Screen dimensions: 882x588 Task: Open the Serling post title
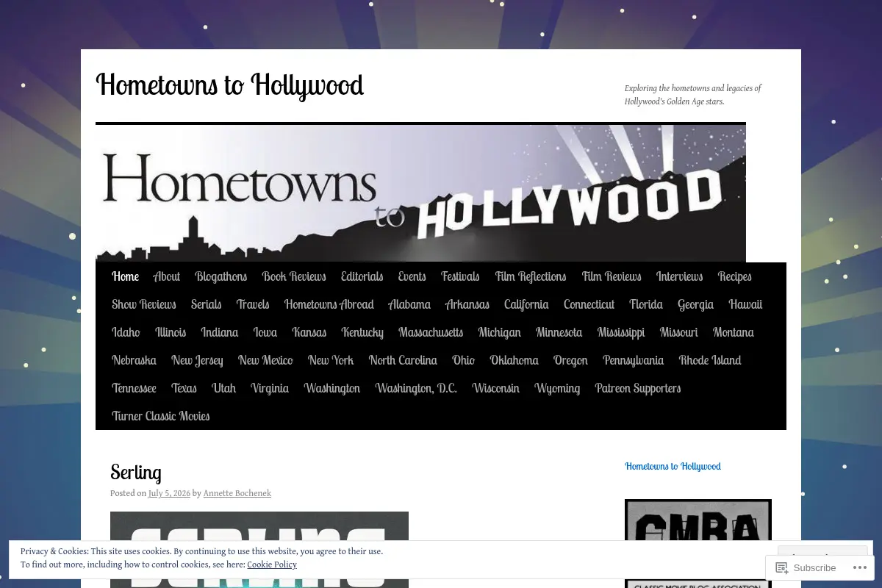(136, 472)
